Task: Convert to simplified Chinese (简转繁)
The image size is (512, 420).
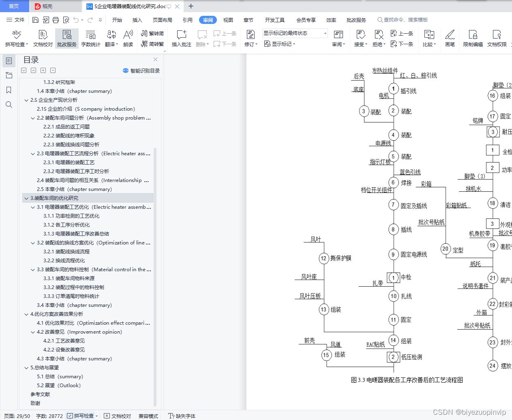Action: pos(152,44)
